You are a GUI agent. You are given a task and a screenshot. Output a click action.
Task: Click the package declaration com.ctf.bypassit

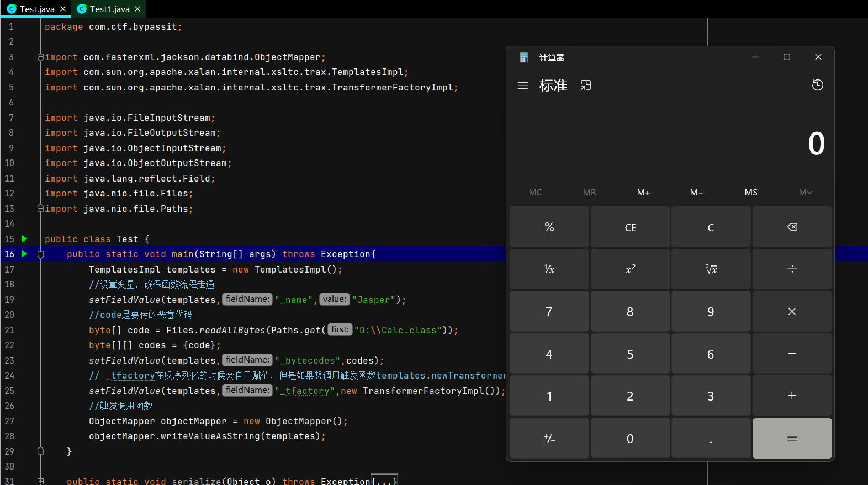133,26
